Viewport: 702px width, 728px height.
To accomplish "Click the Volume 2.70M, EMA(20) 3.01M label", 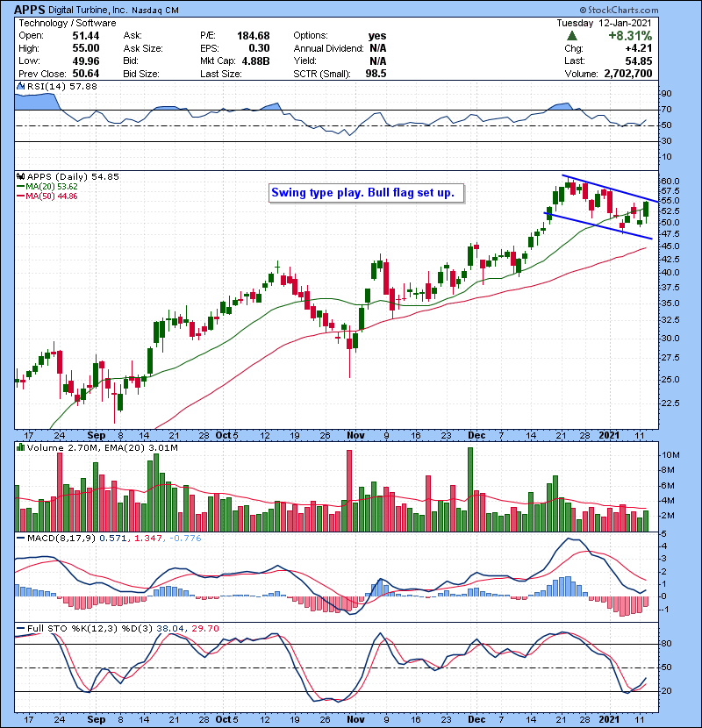I will 102,447.
